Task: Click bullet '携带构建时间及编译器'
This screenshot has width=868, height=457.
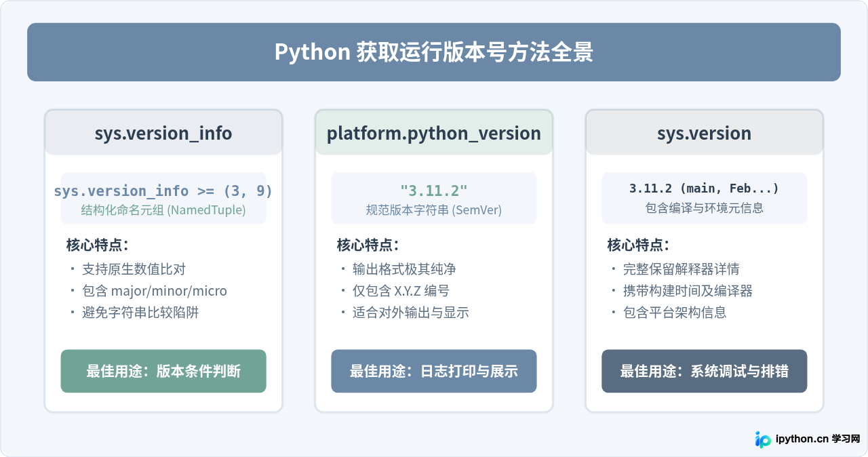Action: (688, 291)
